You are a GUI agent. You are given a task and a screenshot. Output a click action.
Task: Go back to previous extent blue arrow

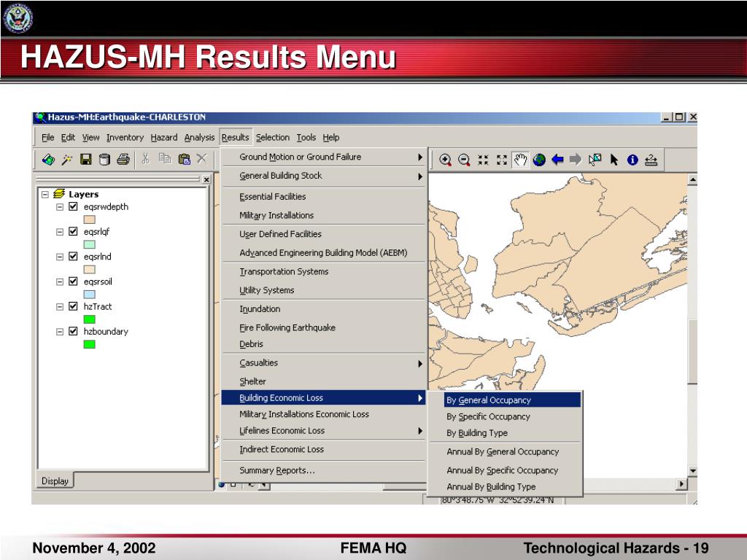(557, 160)
